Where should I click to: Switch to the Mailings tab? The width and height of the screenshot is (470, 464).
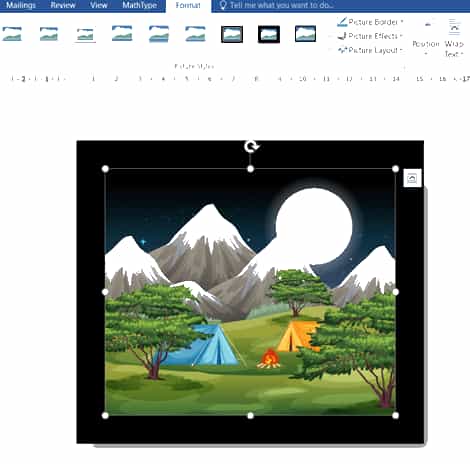click(21, 5)
